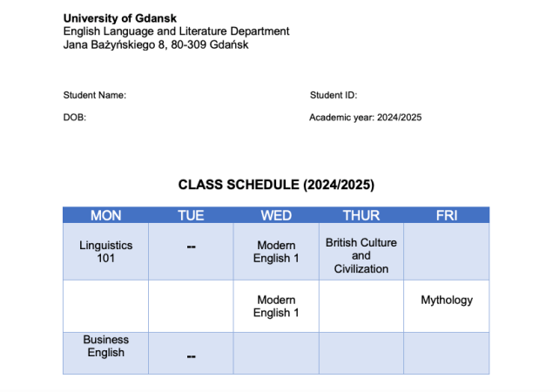Click Modern English 1 in first row
This screenshot has width=553, height=392.
pos(276,252)
